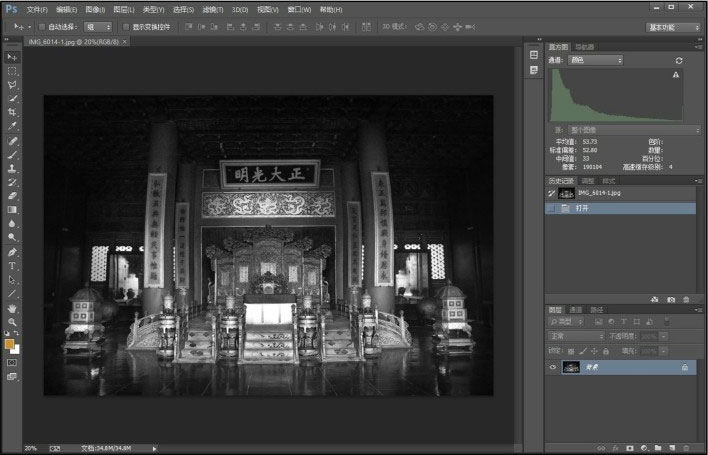
Task: Enable the 自动选择 checkbox
Action: click(41, 27)
